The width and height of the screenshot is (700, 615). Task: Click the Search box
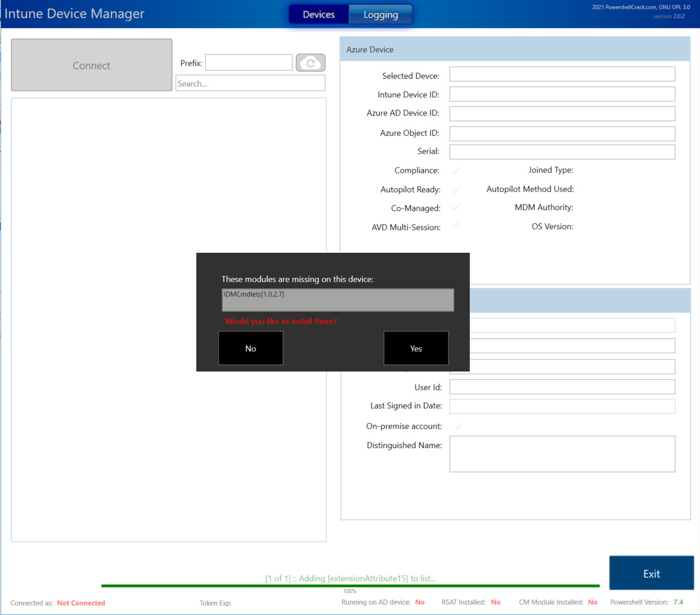pyautogui.click(x=250, y=83)
